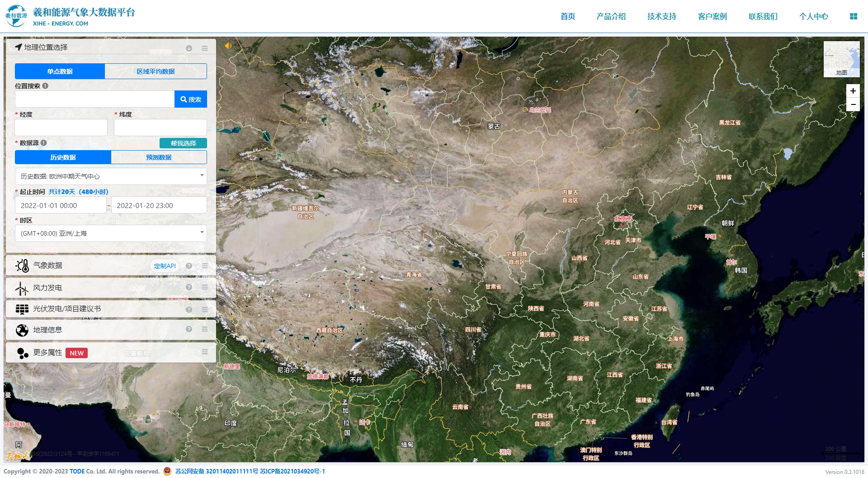Expand the 气象数据 panel menu icon
868x478 pixels.
click(x=205, y=266)
